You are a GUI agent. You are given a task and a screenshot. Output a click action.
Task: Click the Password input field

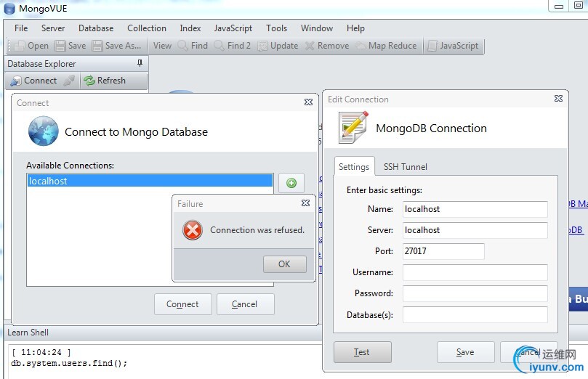pyautogui.click(x=475, y=293)
